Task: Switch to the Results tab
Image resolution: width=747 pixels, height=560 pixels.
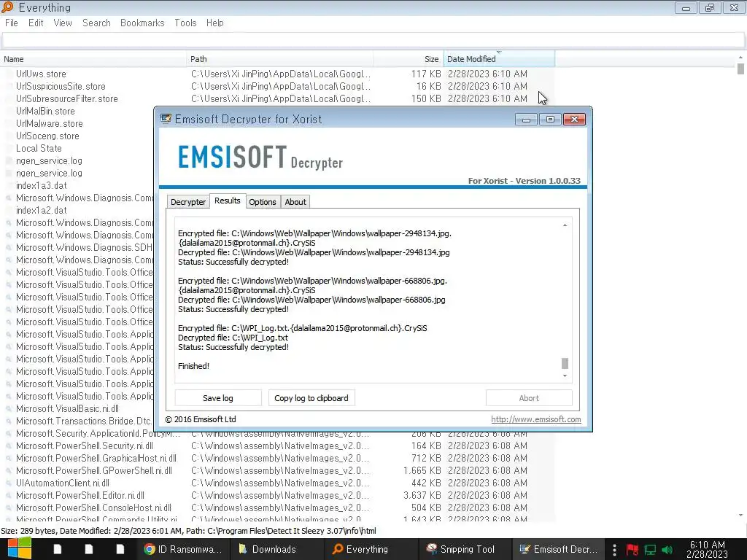Action: click(228, 201)
